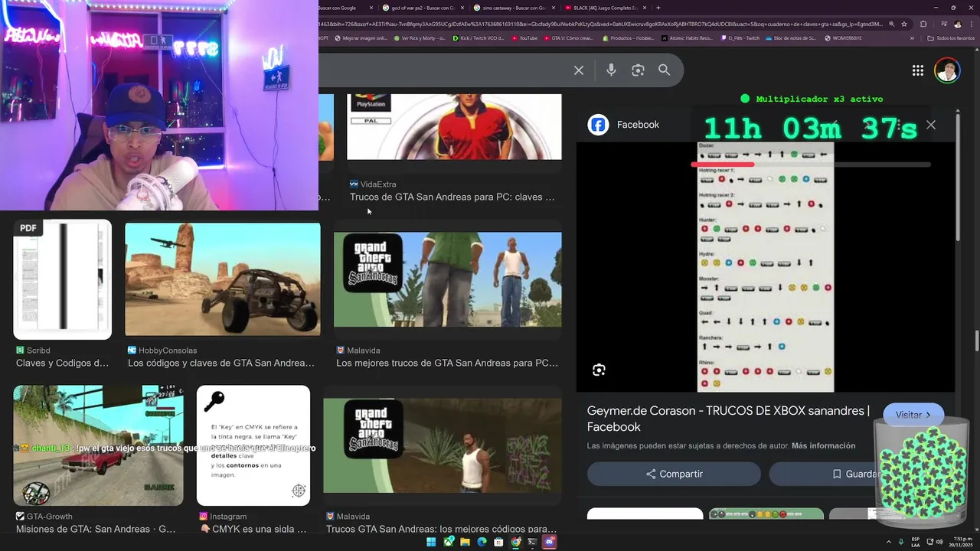Open the 'El_Pitti - Twitch' bookmark

point(740,37)
